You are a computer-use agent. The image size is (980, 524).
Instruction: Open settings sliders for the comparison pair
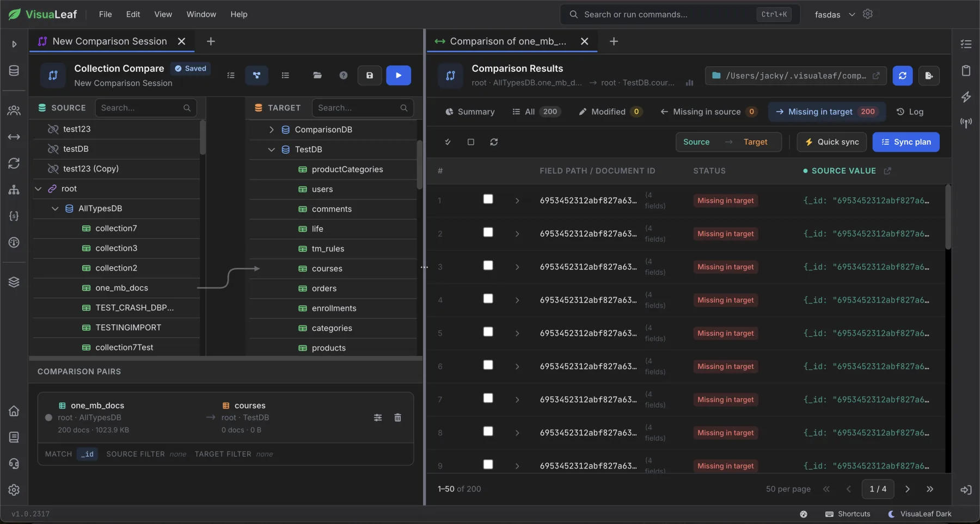point(378,418)
